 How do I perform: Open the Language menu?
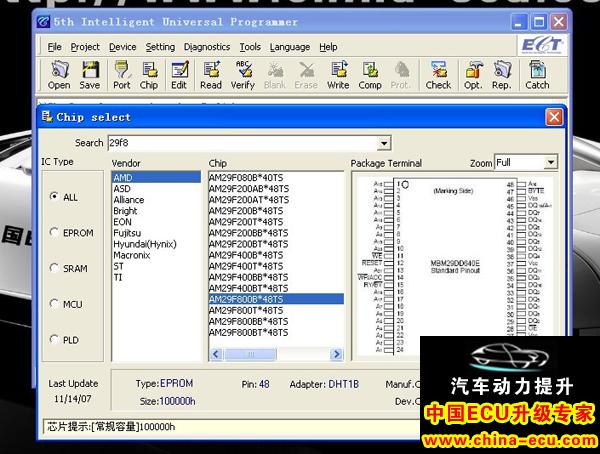[x=290, y=47]
